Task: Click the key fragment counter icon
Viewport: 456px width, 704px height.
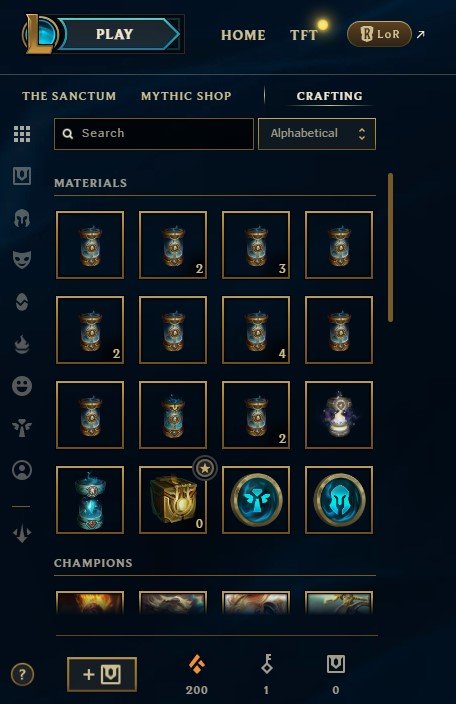Action: point(267,664)
